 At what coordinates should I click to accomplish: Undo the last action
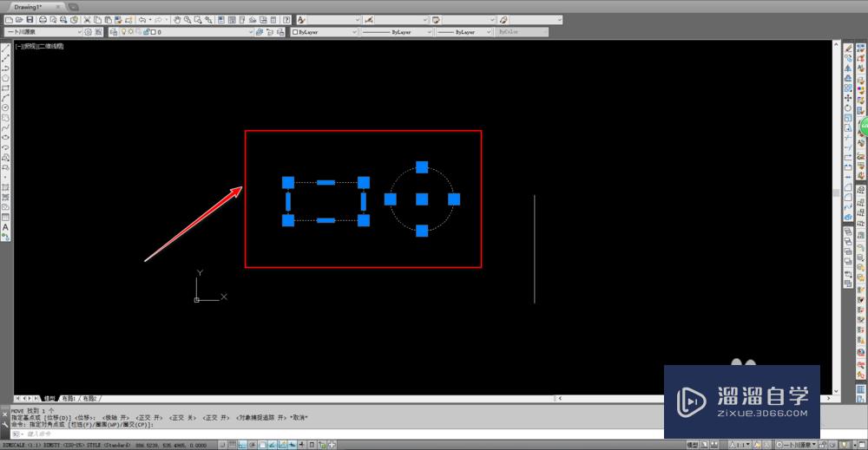pos(142,20)
